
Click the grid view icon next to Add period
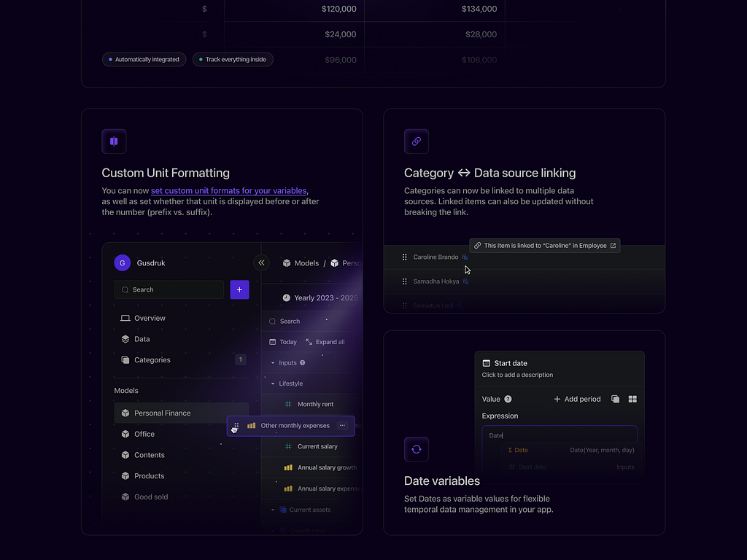(x=631, y=399)
